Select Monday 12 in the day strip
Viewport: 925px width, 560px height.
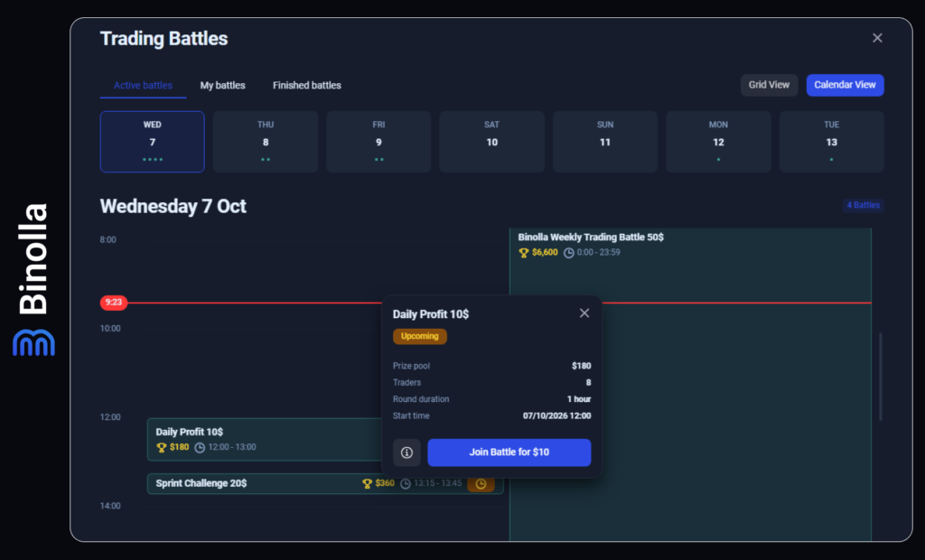click(x=718, y=142)
